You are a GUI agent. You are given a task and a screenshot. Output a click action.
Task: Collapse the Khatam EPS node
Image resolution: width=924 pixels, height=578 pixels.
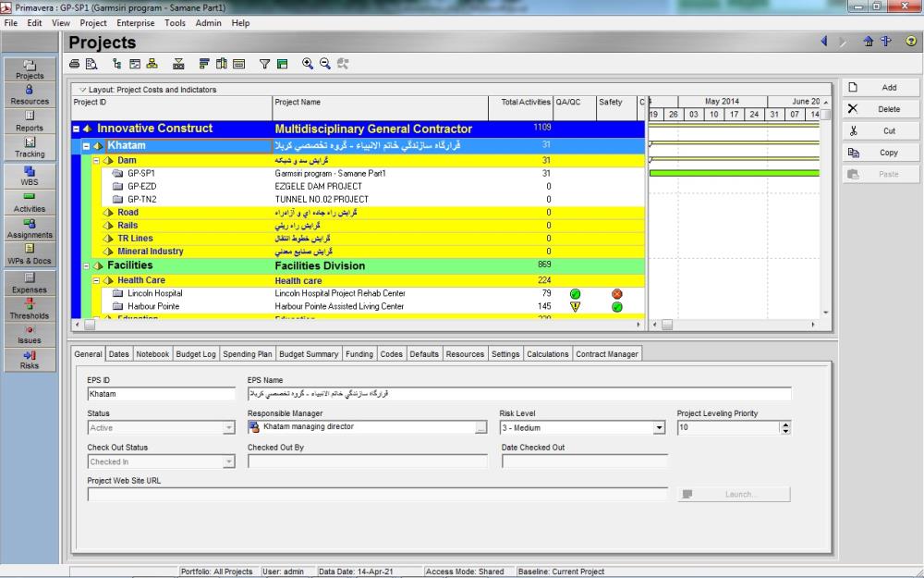pyautogui.click(x=86, y=146)
